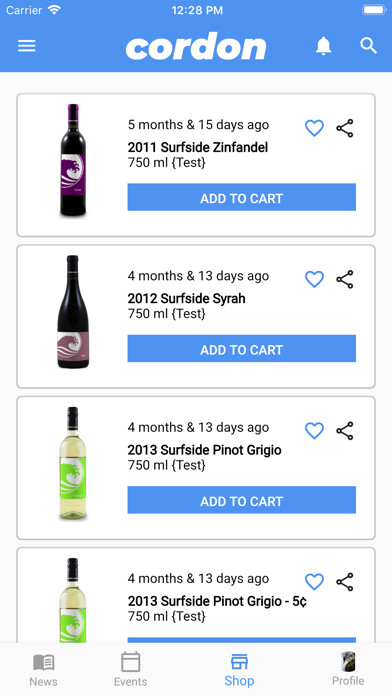
Task: Share the 2011 Surfside Zinfandel
Action: (x=344, y=128)
